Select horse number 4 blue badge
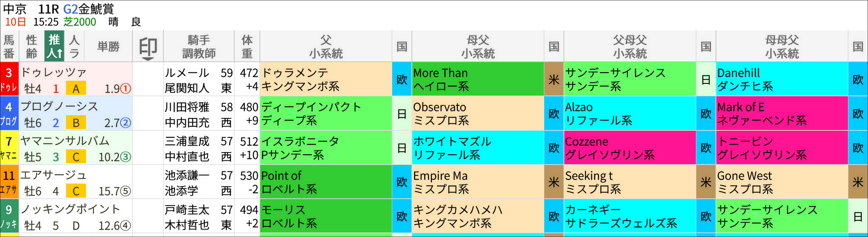 click(9, 113)
